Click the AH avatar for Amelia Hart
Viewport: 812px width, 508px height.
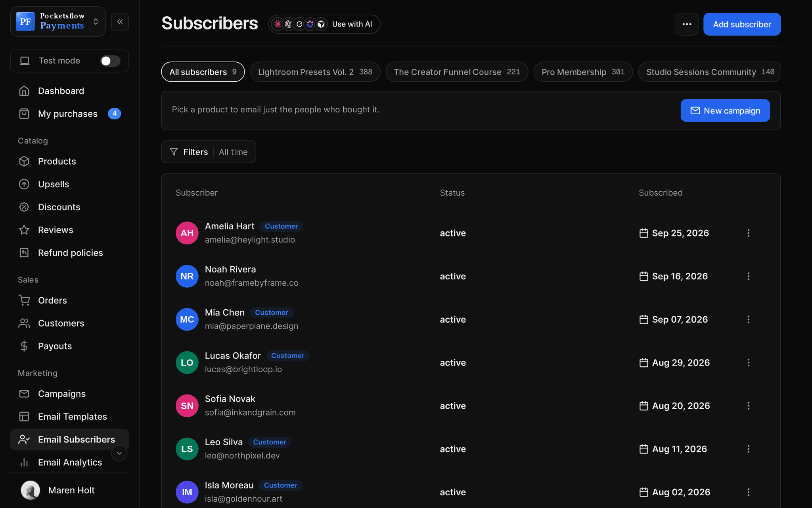187,233
